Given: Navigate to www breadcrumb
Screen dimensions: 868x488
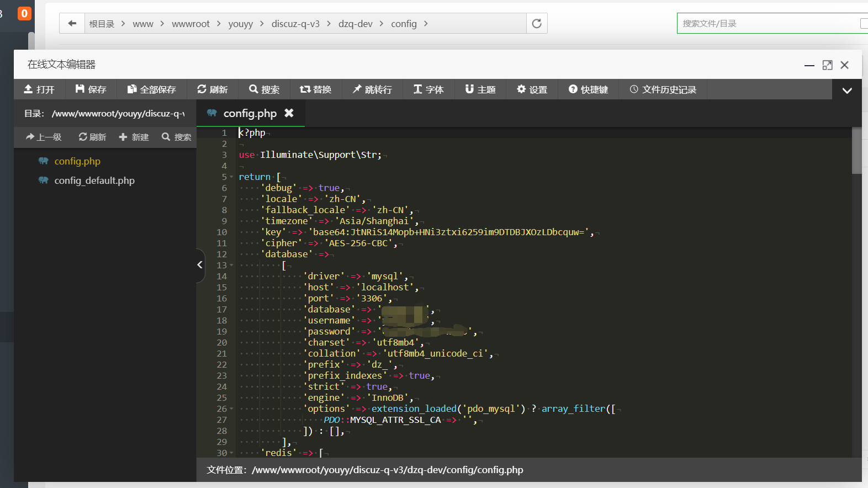Looking at the screenshot, I should pyautogui.click(x=143, y=24).
